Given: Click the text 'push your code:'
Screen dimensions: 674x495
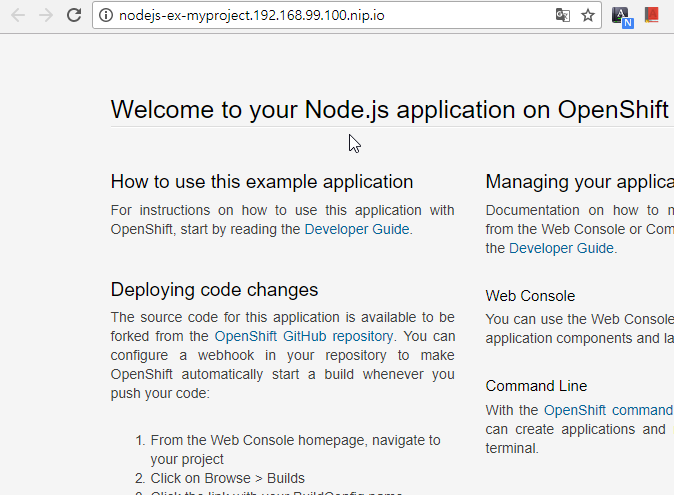Looking at the screenshot, I should pyautogui.click(x=160, y=394).
